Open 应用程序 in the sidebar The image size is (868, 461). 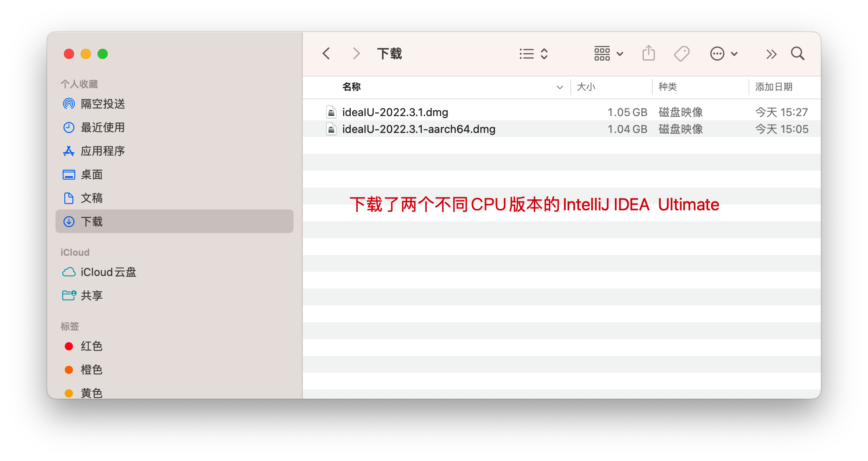click(175, 151)
